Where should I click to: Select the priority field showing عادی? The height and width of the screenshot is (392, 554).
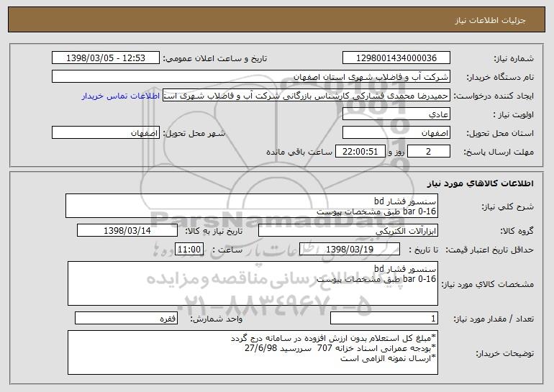click(396, 114)
